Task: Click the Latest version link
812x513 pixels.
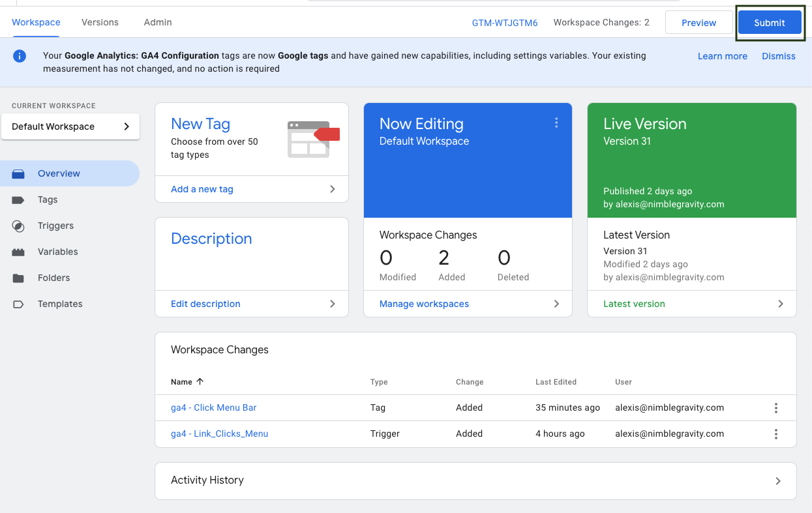Action: 634,304
